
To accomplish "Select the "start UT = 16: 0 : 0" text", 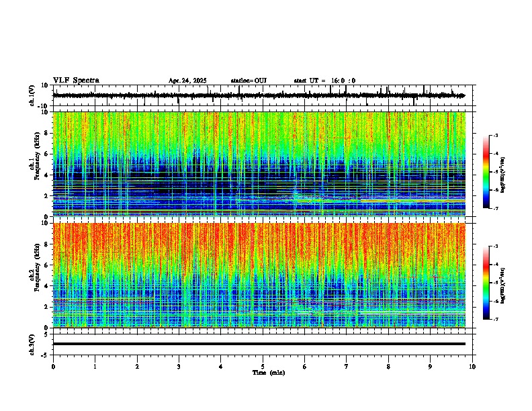I will point(324,81).
